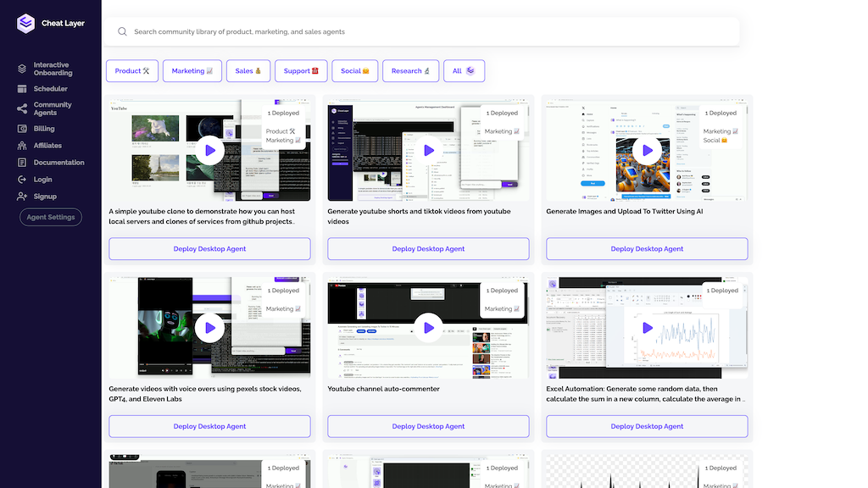The height and width of the screenshot is (488, 868).
Task: Click the Billing icon in sidebar
Action: [x=23, y=129]
